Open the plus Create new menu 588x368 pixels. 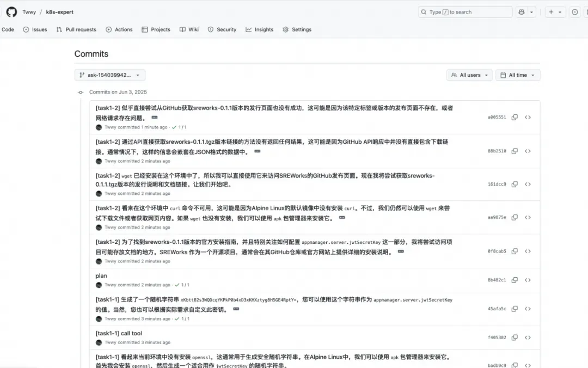point(555,12)
